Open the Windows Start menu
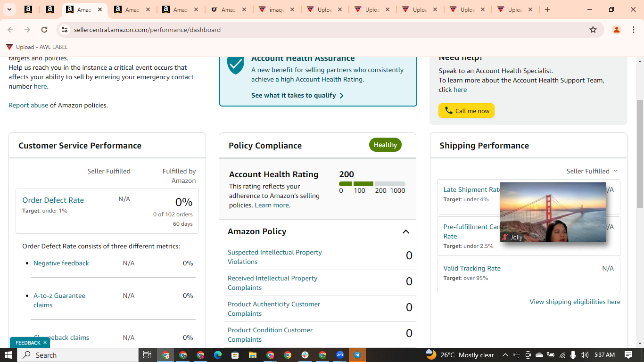Viewport: 644px width, 362px height. (x=8, y=355)
